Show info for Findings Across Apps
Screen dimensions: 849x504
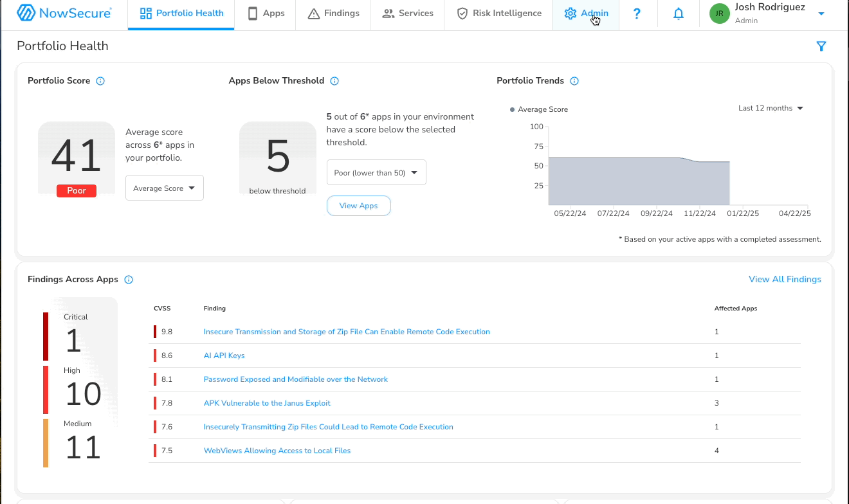(129, 280)
